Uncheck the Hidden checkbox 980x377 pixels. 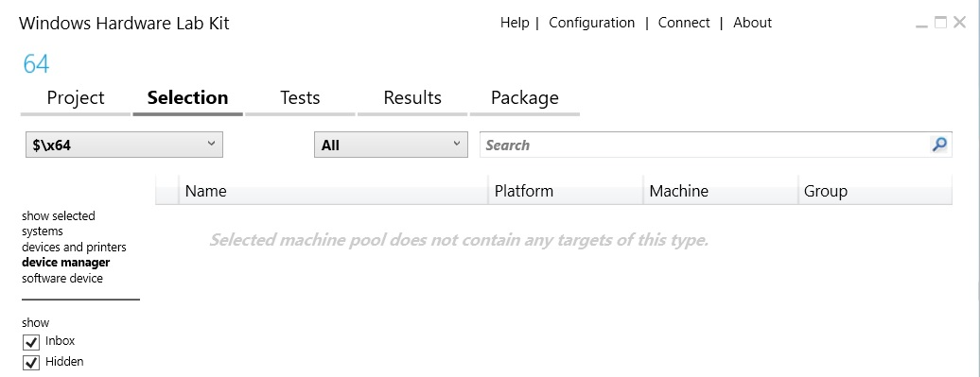click(x=30, y=363)
